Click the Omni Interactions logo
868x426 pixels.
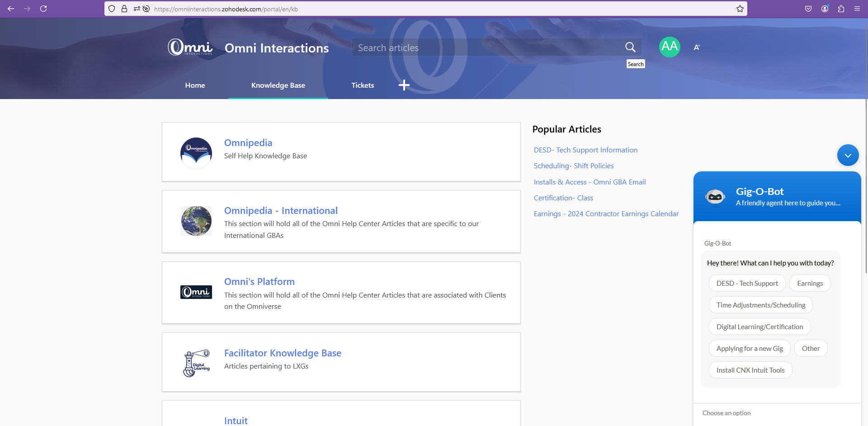tap(190, 47)
